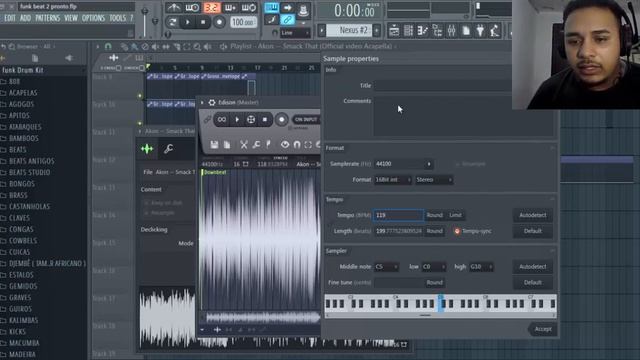Click Edison wrench tools icon

tap(256, 144)
